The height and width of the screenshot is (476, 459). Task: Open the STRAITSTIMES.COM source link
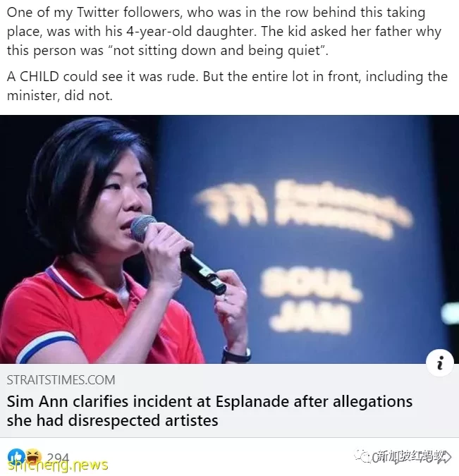click(x=61, y=380)
